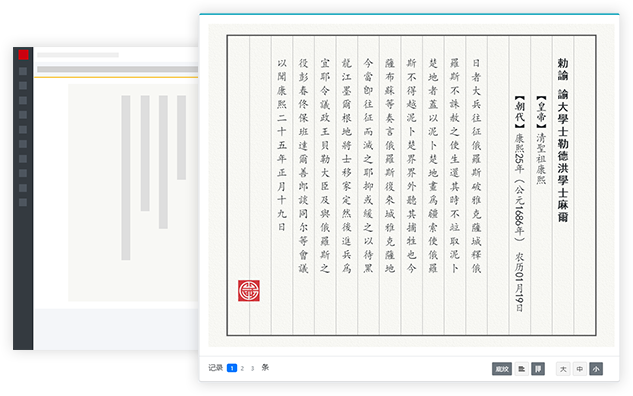Click the red seal stamp on document

(249, 291)
